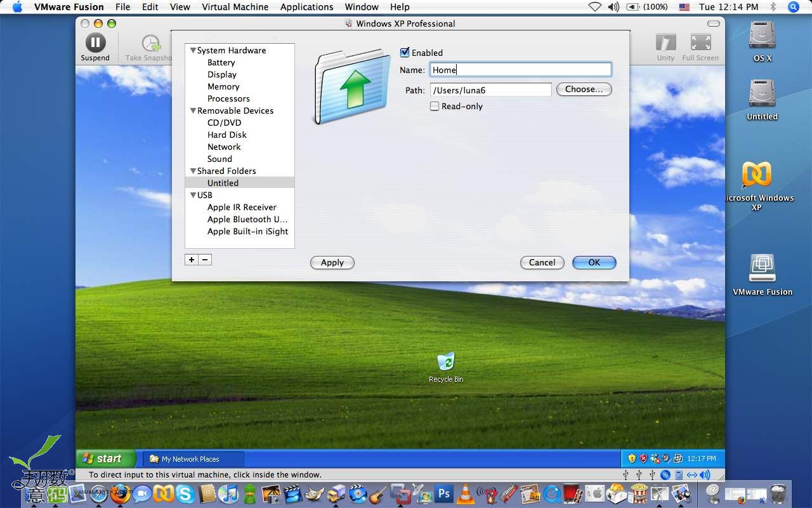Image resolution: width=812 pixels, height=508 pixels.
Task: Click the CD/DVD status icon in VMware status bar
Action: click(x=665, y=475)
